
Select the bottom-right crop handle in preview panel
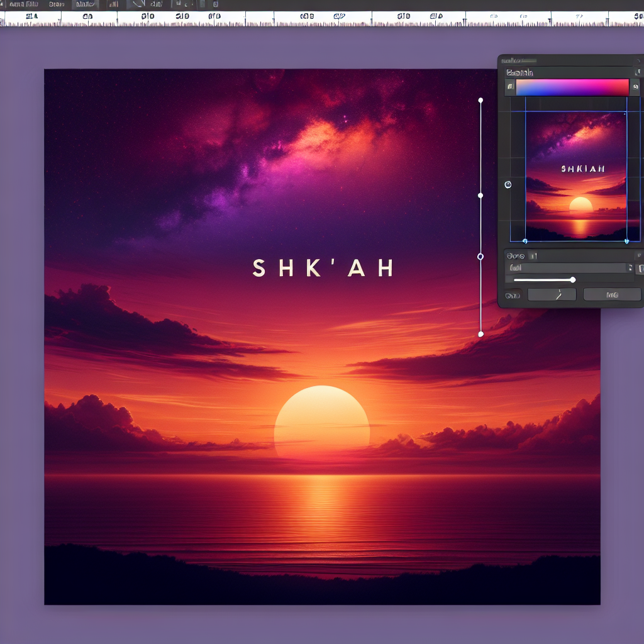coord(626,241)
